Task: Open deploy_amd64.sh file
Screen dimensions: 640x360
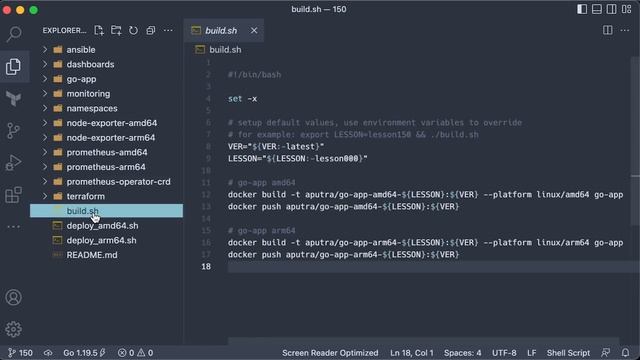Action: (x=106, y=226)
